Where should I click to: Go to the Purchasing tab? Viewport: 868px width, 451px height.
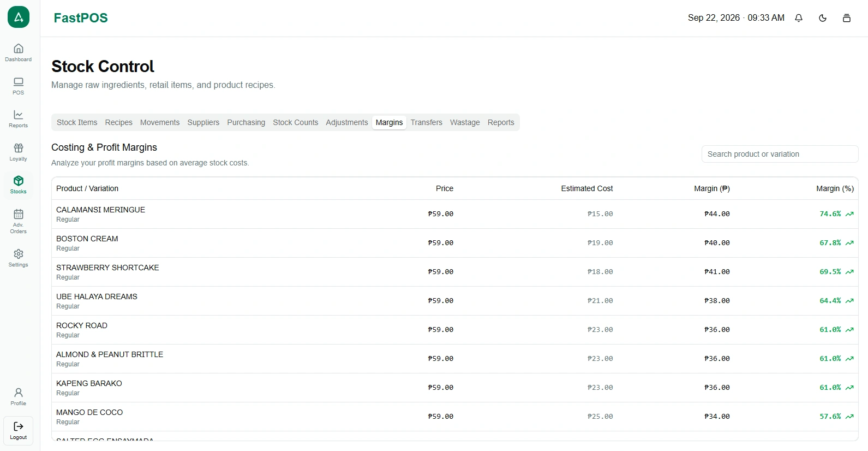246,122
